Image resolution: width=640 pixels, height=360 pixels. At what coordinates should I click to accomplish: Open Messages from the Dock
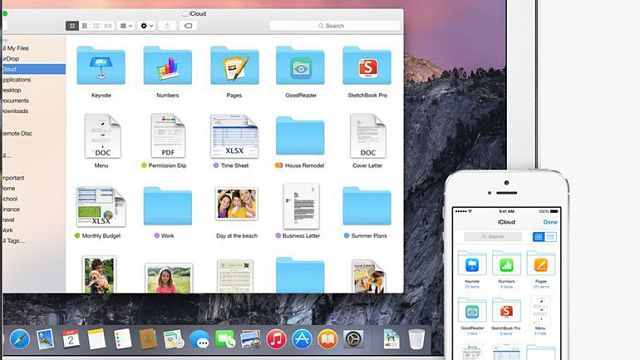pyautogui.click(x=200, y=339)
